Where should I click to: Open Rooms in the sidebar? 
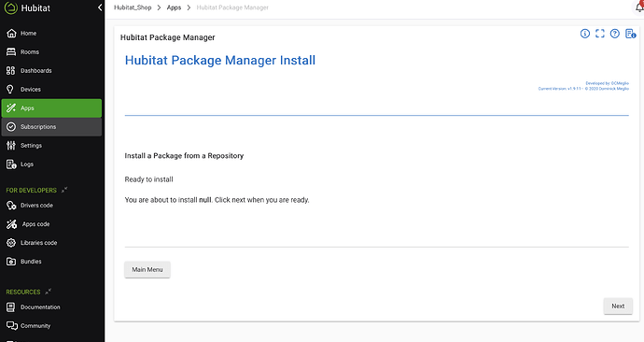click(x=51, y=52)
